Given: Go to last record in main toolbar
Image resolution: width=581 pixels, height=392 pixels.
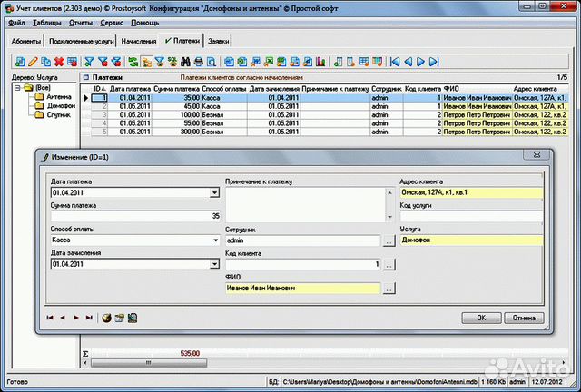Looking at the screenshot, I should [x=433, y=62].
